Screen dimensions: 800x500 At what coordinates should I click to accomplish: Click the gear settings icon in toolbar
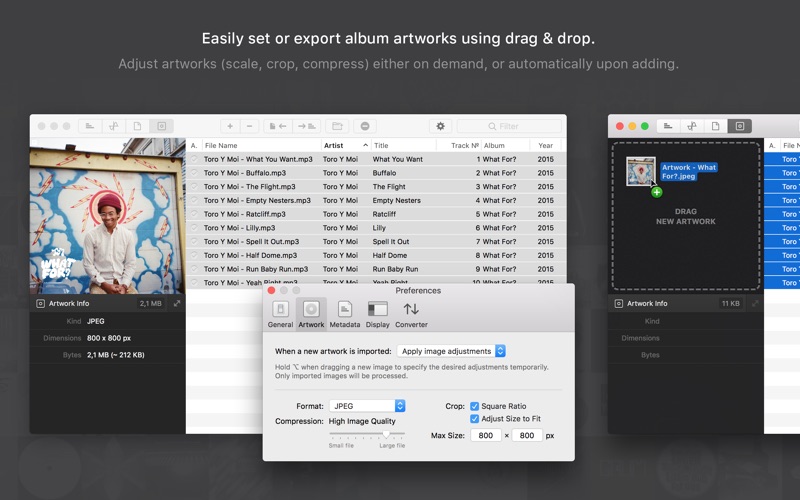[440, 126]
